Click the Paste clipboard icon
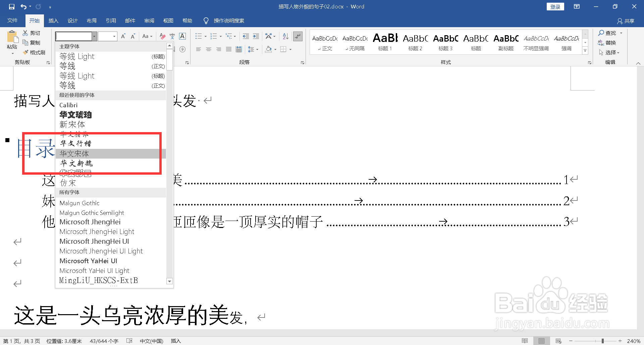 coord(12,38)
